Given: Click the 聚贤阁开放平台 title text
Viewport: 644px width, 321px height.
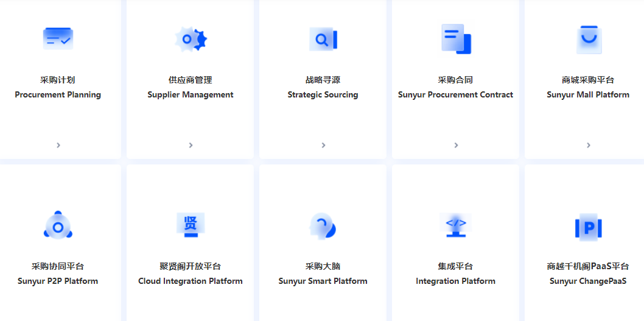Looking at the screenshot, I should click(190, 266).
